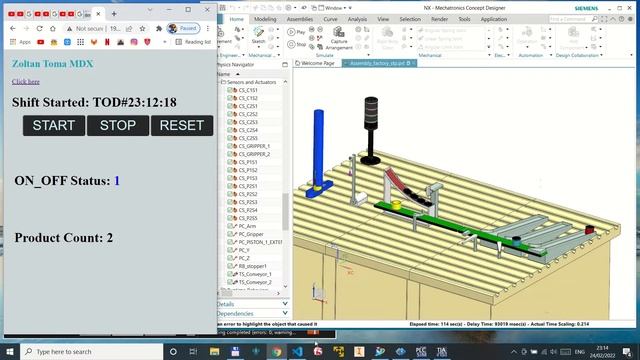Bookmark this page with the star icon
The image size is (640, 360).
[142, 29]
